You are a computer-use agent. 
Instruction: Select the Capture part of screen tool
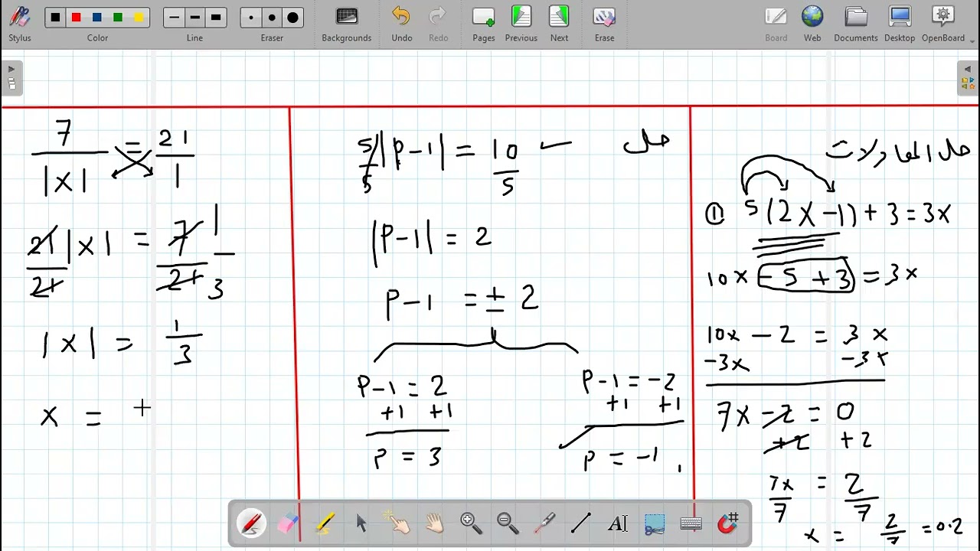pos(655,523)
